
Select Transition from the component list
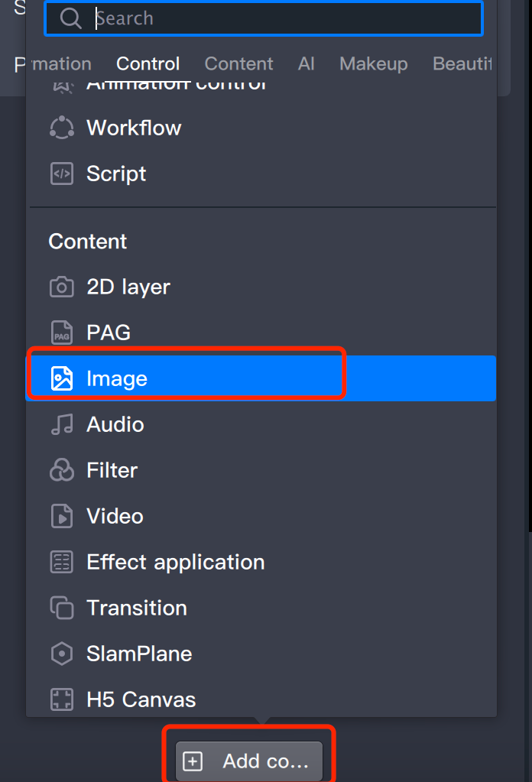tap(137, 608)
